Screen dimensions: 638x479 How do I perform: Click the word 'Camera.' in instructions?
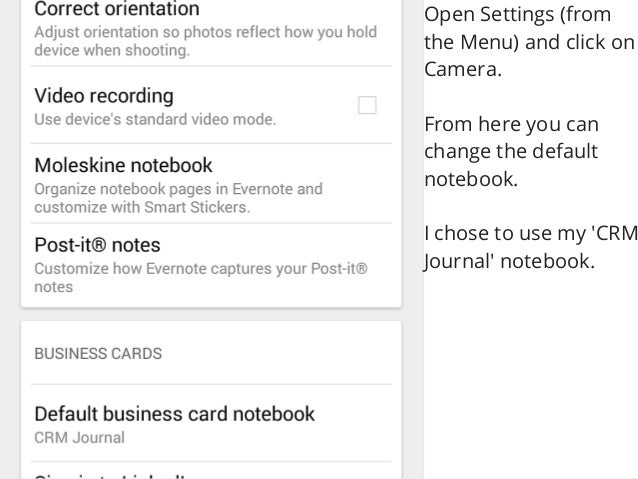pyautogui.click(x=463, y=69)
